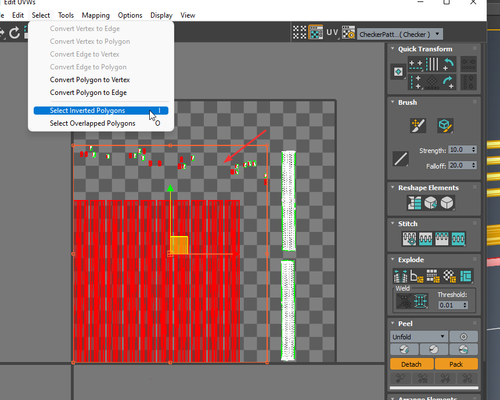This screenshot has width=500, height=400.
Task: Click the Target Weld icon
Action: (404, 301)
